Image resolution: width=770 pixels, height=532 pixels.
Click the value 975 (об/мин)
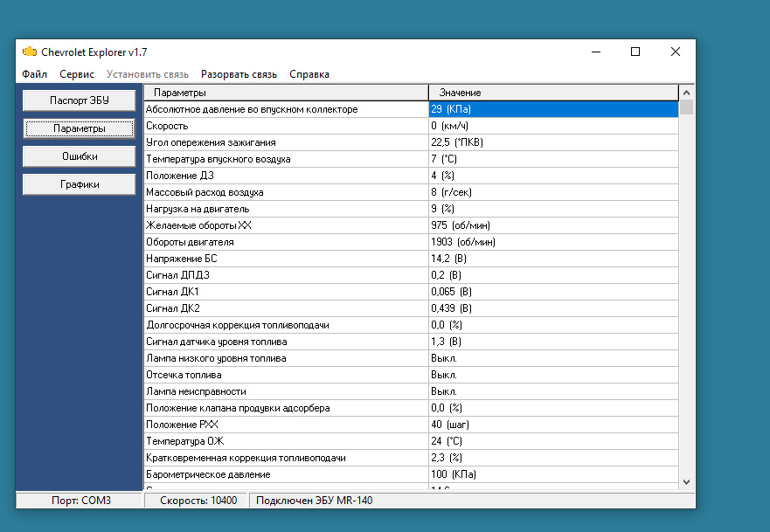553,225
